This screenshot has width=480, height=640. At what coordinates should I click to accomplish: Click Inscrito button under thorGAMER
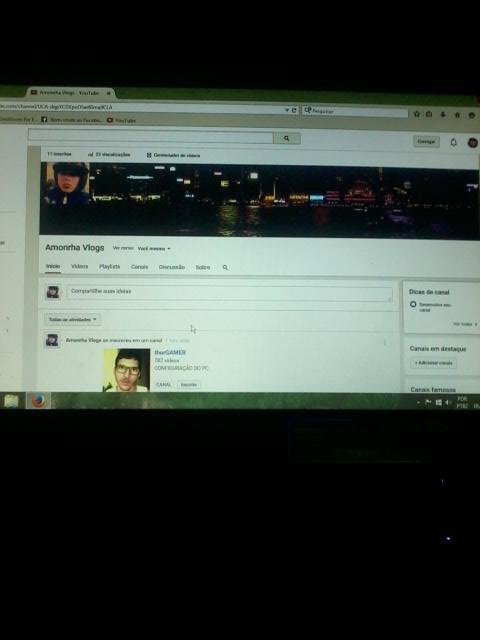pos(189,384)
